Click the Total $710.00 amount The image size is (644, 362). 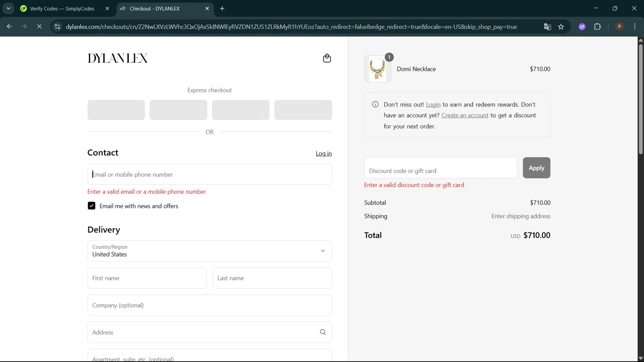pos(537,235)
